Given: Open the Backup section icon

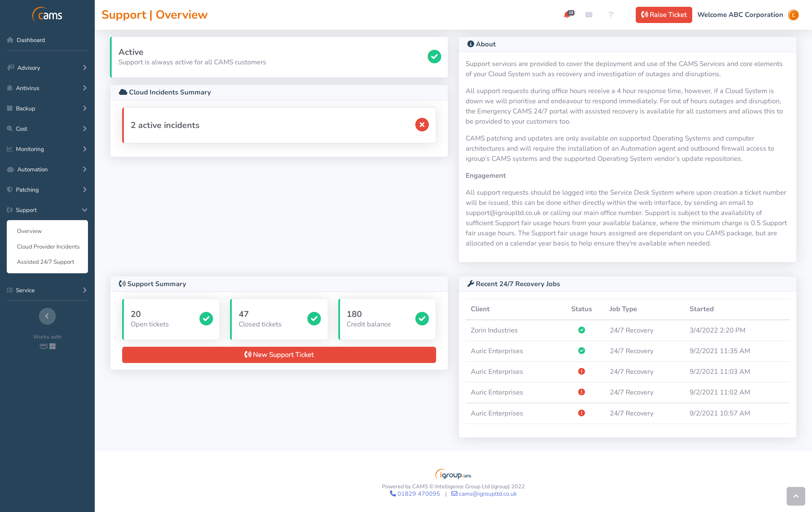Looking at the screenshot, I should click(x=10, y=108).
